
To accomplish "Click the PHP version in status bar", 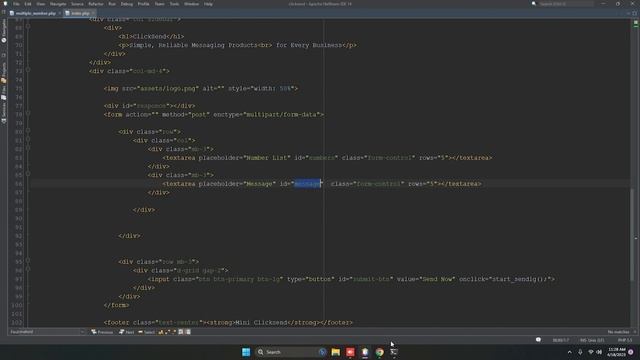I will (x=625, y=340).
